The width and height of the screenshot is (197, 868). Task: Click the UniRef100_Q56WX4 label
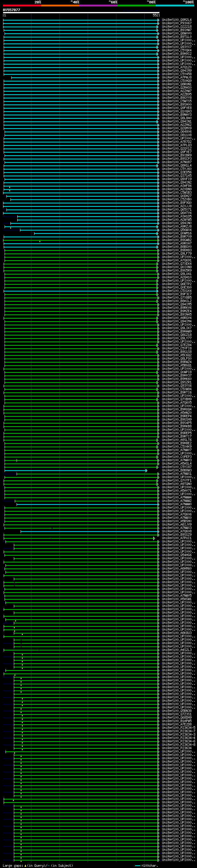pyautogui.click(x=176, y=230)
